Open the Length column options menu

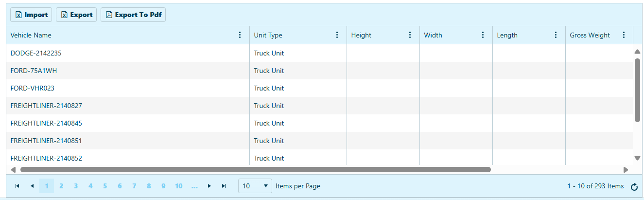click(x=556, y=35)
